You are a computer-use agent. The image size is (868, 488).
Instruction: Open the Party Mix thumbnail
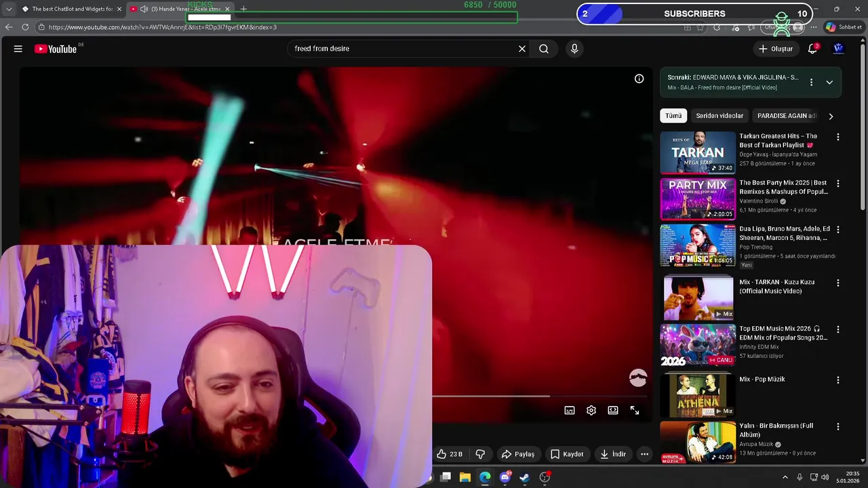click(x=698, y=199)
